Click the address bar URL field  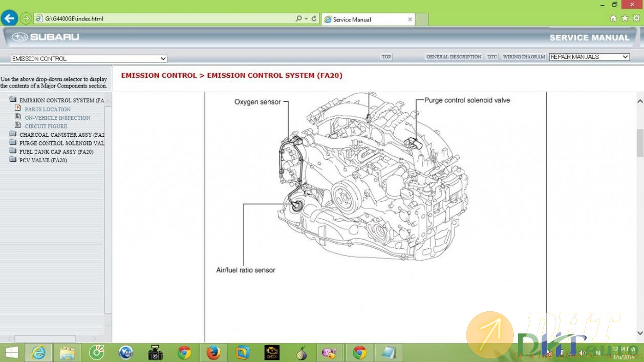tap(164, 19)
